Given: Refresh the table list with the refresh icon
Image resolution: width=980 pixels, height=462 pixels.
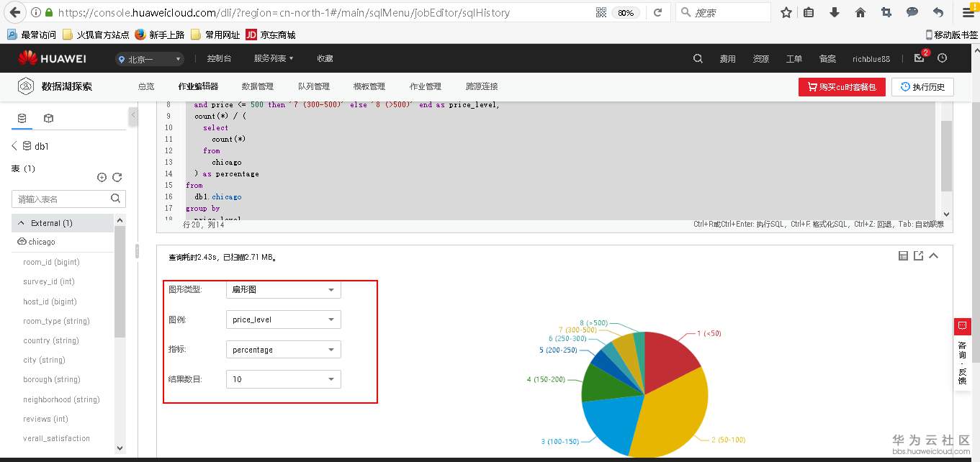Looking at the screenshot, I should [x=117, y=177].
